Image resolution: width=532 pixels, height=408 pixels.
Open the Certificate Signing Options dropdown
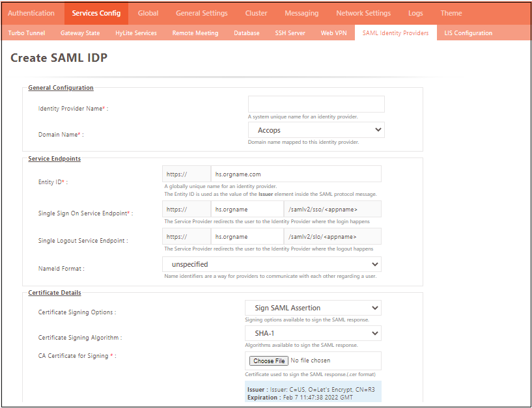pos(313,308)
